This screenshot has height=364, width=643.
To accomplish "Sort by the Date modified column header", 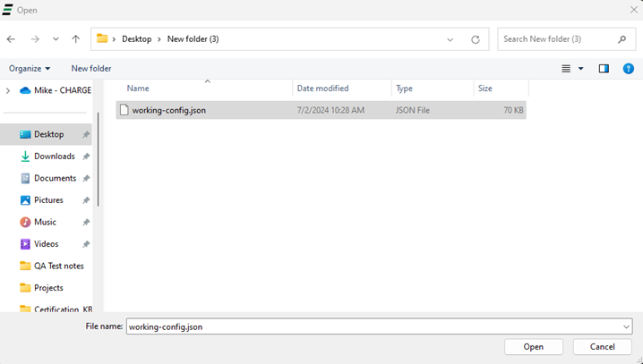I will 322,89.
